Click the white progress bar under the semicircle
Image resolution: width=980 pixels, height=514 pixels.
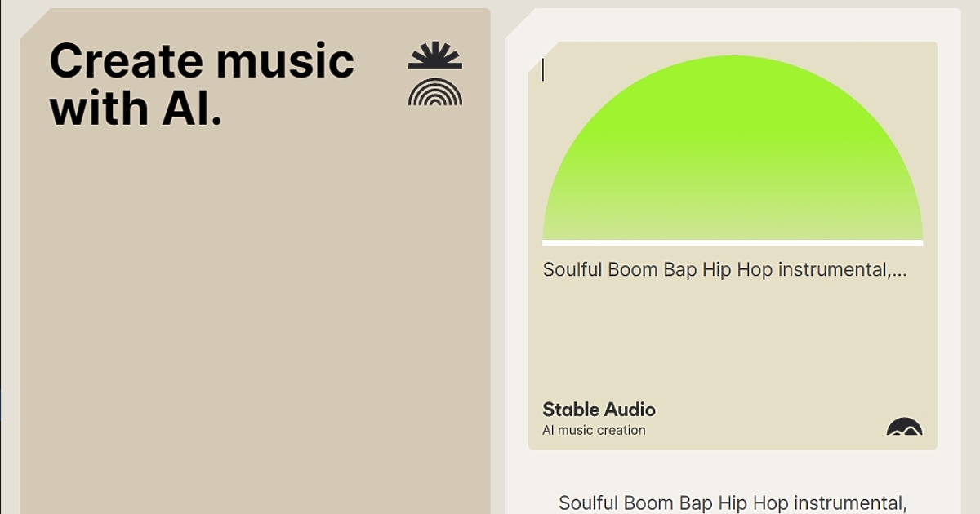(x=733, y=242)
